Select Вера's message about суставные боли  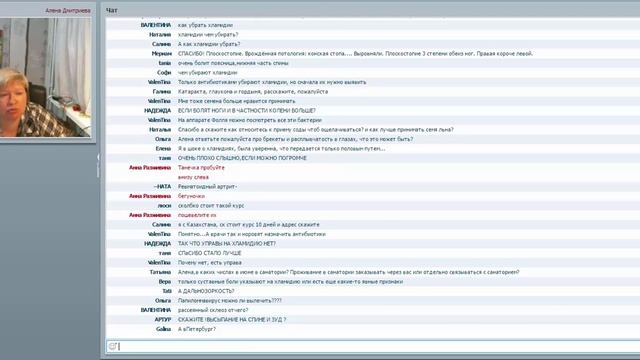click(x=290, y=282)
